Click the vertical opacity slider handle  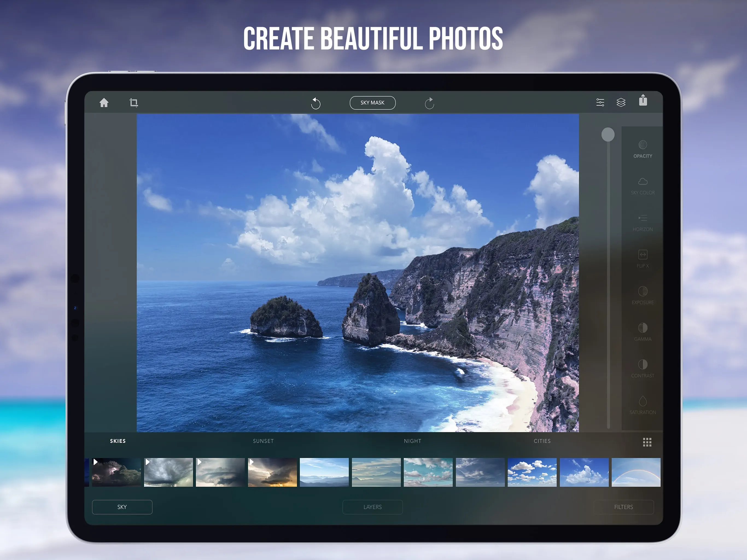pos(608,135)
